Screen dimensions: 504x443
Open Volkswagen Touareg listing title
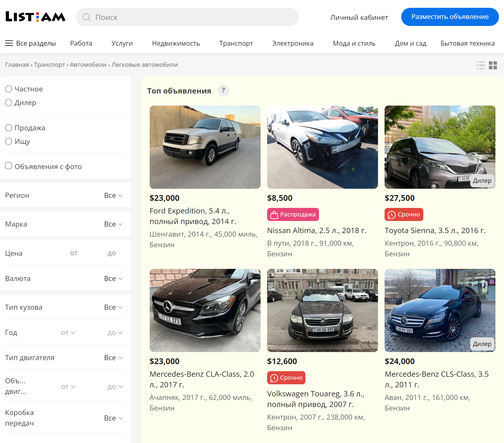click(316, 399)
